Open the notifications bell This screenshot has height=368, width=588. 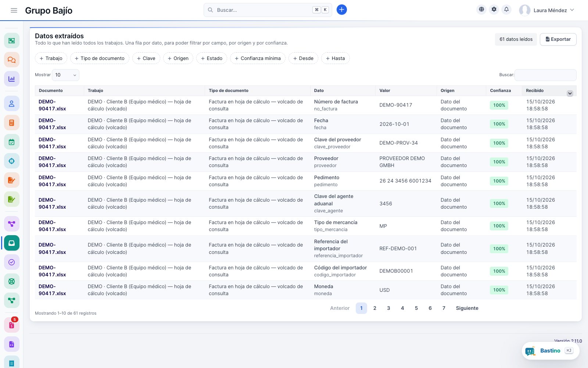click(x=506, y=10)
